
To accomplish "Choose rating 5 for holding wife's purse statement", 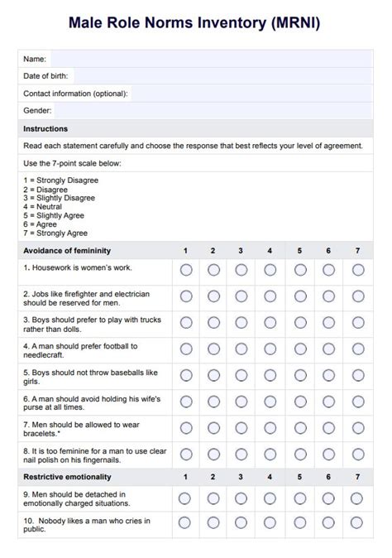I will (x=300, y=402).
